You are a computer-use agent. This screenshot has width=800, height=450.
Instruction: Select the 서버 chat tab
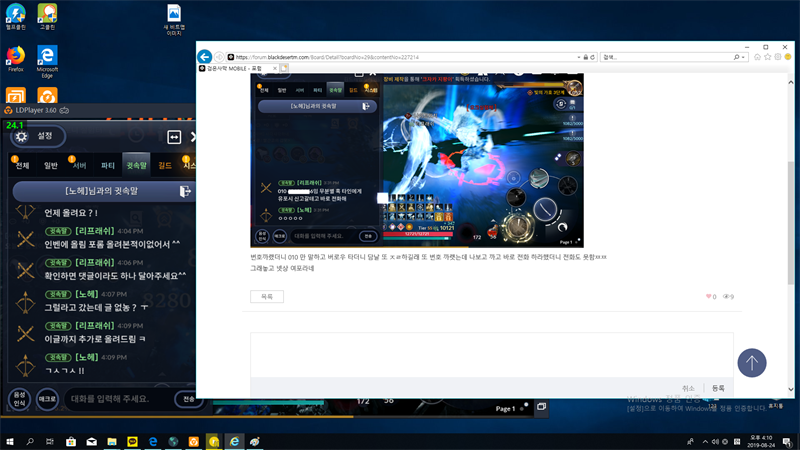coord(79,165)
